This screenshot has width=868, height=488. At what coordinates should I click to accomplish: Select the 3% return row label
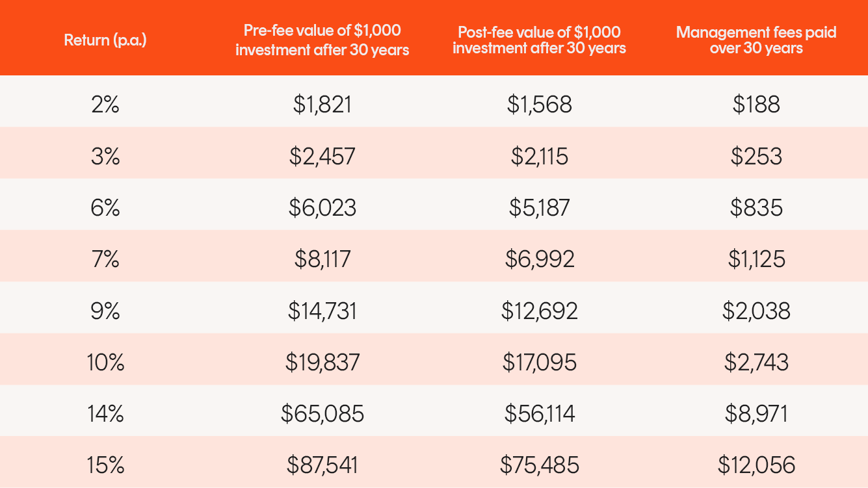click(105, 156)
